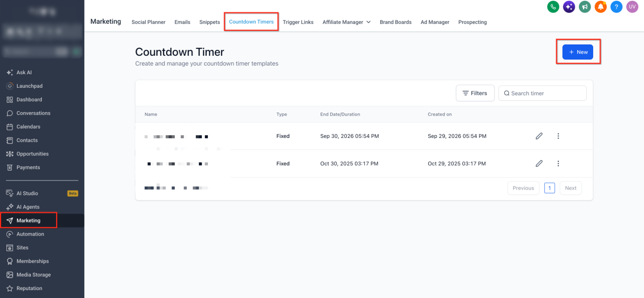This screenshot has height=298, width=644.
Task: Click the Ask AI sidebar icon
Action: pos(10,72)
